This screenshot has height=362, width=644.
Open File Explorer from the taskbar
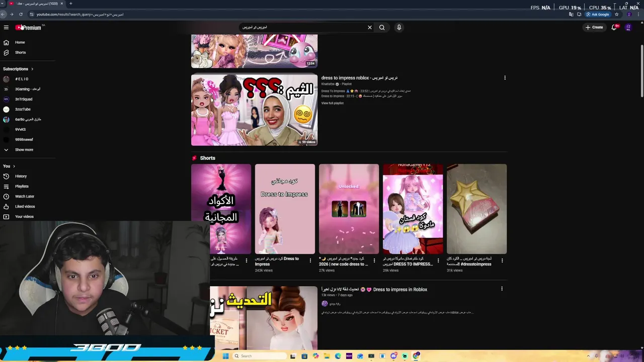[327, 356]
